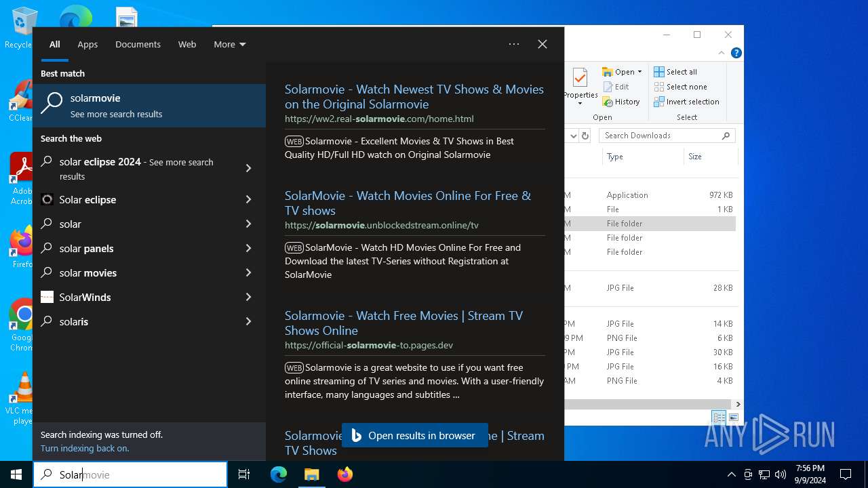The image size is (868, 488).
Task: Launch Firefox from taskbar
Action: click(x=344, y=474)
